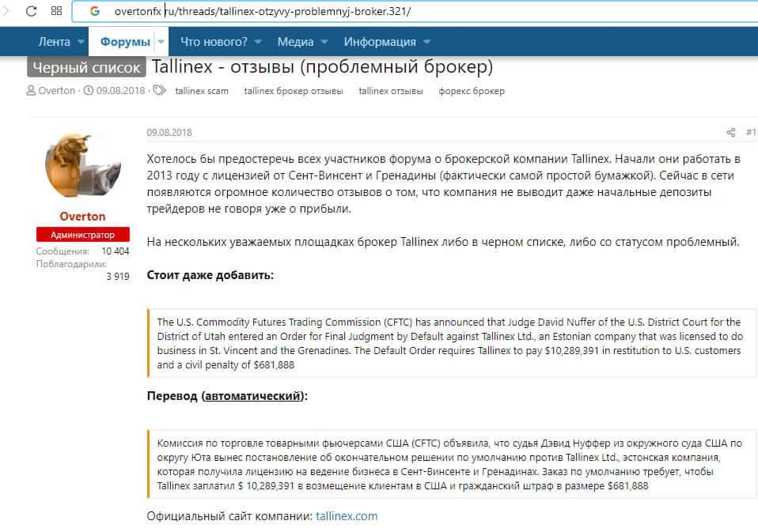Screen dimensions: 758x532
Task: Expand the Что нового? dropdown arrow
Action: (x=258, y=42)
